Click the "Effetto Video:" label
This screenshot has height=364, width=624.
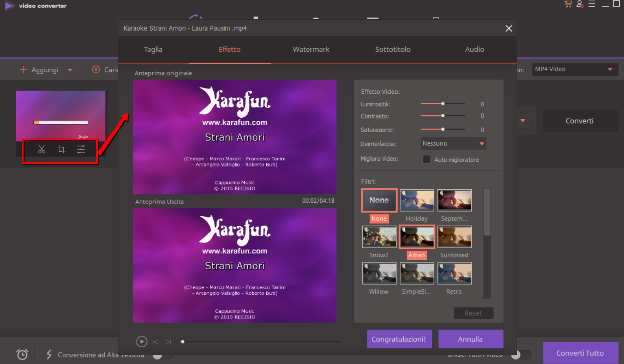click(381, 92)
